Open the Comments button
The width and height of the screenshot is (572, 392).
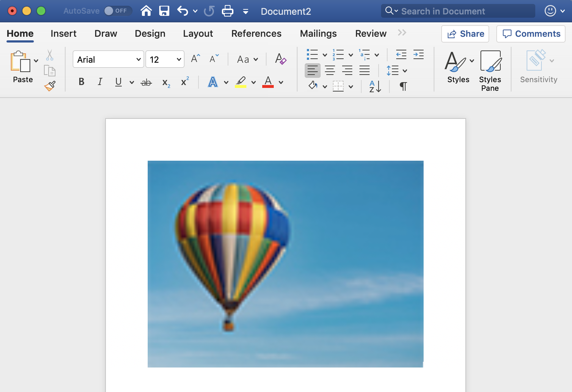point(531,34)
